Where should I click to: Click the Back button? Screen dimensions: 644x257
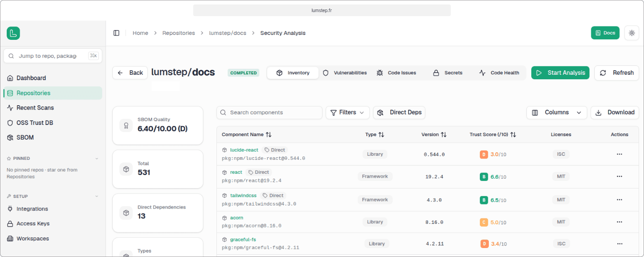point(130,73)
